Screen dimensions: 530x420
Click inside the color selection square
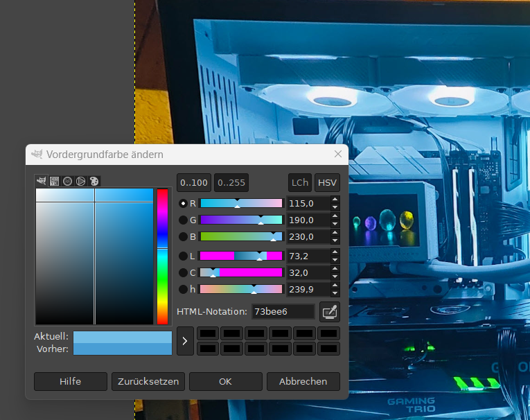tap(95, 256)
